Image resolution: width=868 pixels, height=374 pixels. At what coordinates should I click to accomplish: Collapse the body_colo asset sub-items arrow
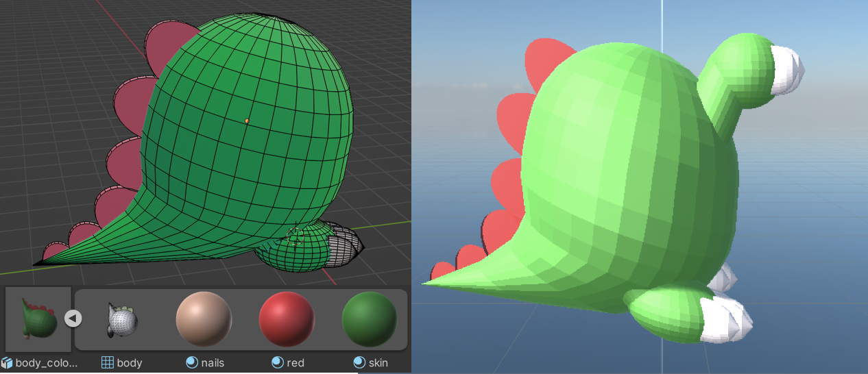[73, 319]
